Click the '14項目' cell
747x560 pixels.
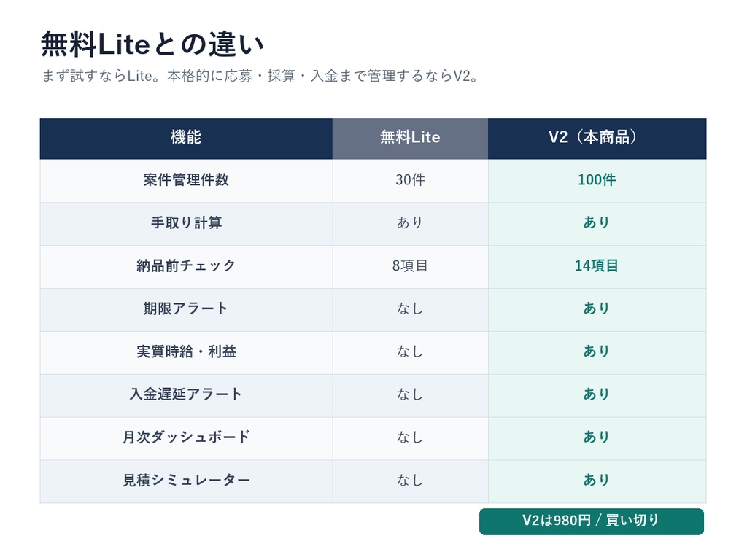click(597, 265)
